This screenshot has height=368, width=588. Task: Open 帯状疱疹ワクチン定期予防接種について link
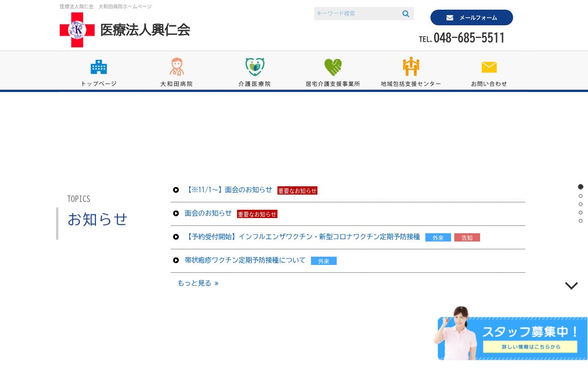coord(245,260)
